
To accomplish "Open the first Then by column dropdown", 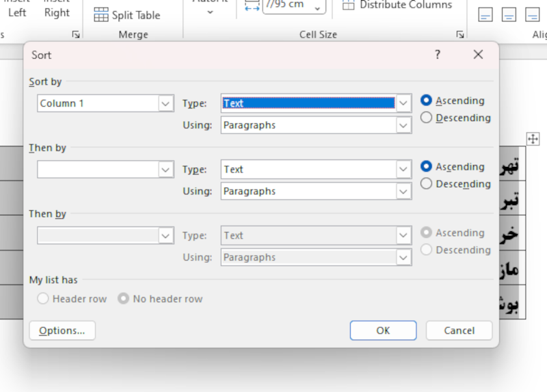I will pos(165,170).
